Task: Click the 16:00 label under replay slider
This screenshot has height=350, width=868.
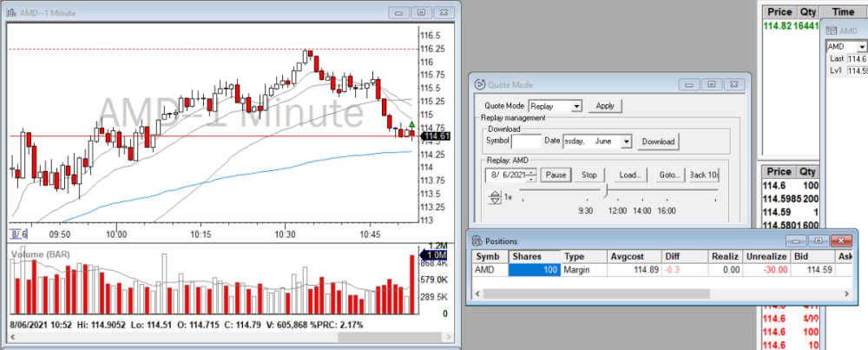Action: click(x=667, y=211)
